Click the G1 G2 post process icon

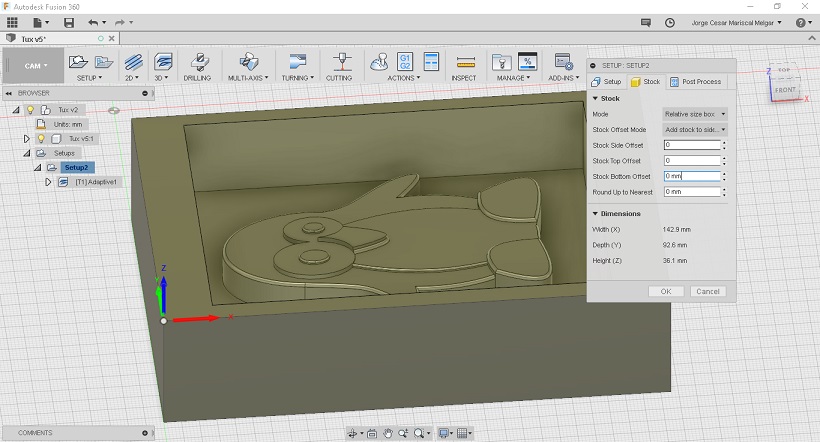pyautogui.click(x=405, y=62)
